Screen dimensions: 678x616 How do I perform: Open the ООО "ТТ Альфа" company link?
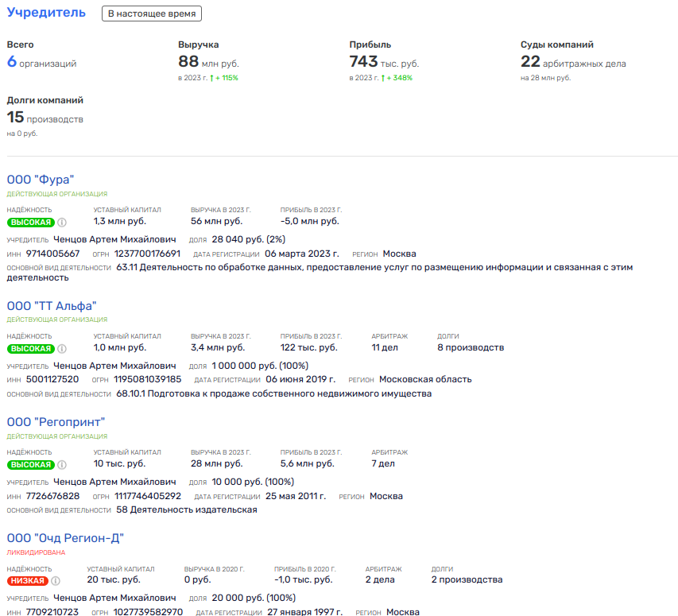coord(52,306)
